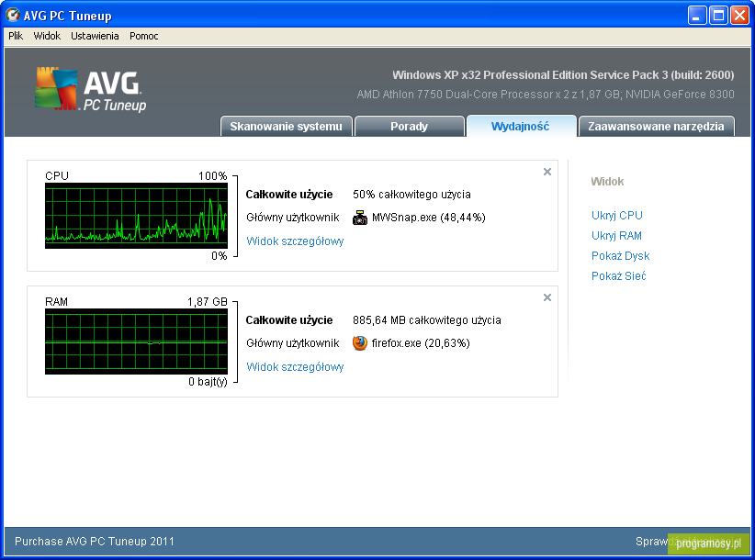Open the Widok menu
Image resolution: width=755 pixels, height=560 pixels.
[x=47, y=36]
